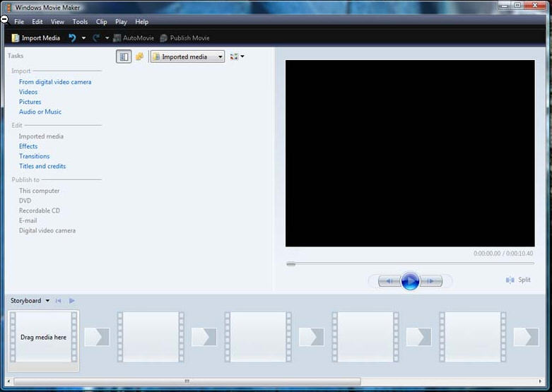The height and width of the screenshot is (392, 552).
Task: Open the Play menu
Action: (x=121, y=22)
